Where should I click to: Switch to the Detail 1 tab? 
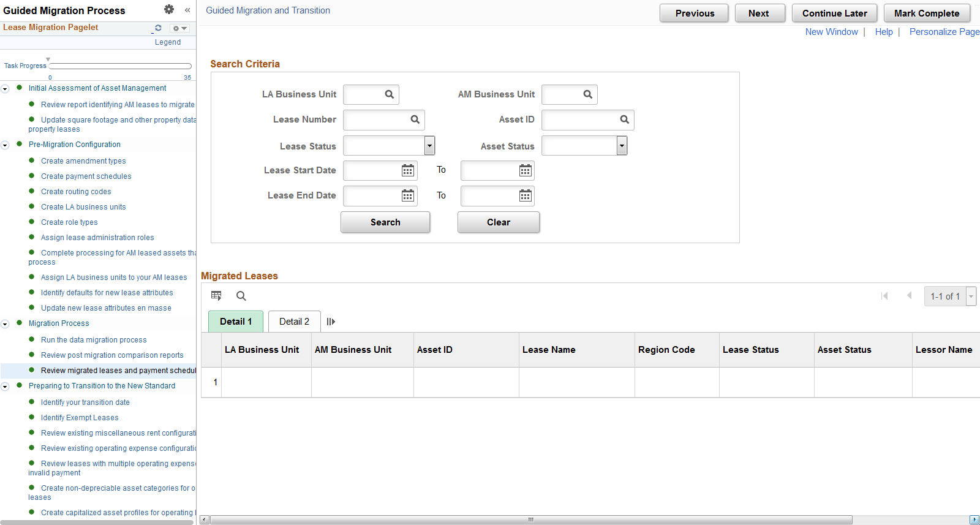coord(236,322)
